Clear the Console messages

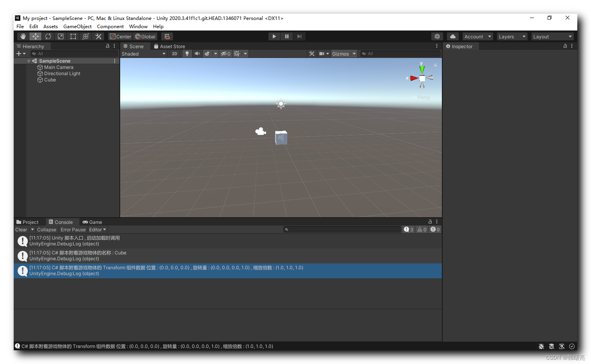pos(21,229)
